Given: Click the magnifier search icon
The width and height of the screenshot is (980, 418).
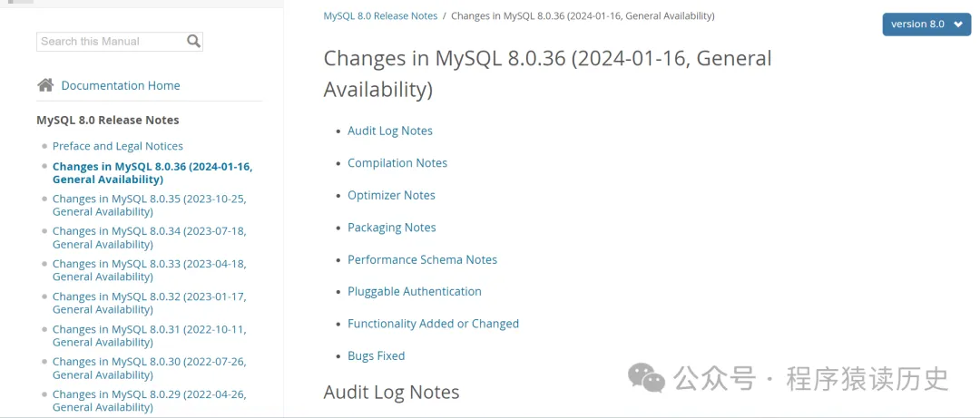Looking at the screenshot, I should point(194,42).
